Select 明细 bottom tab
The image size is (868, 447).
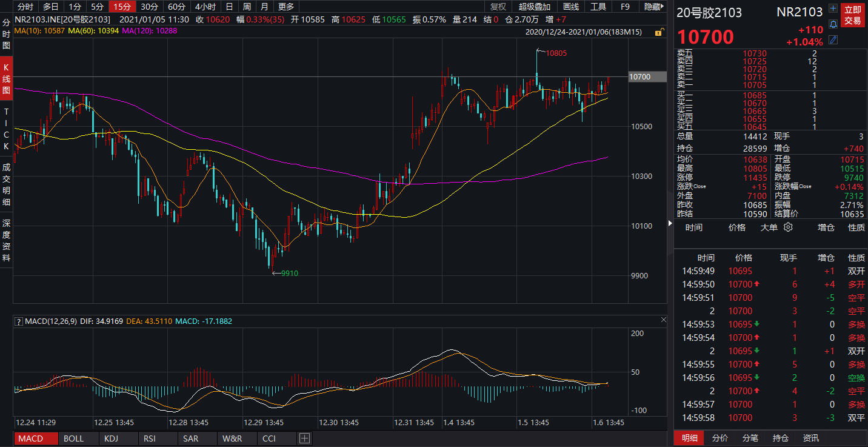689,438
